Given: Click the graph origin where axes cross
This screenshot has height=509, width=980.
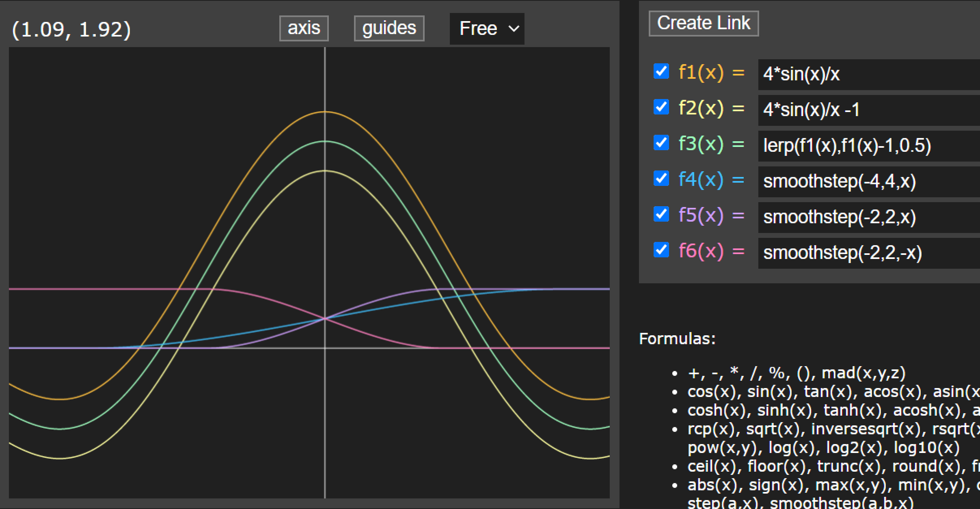Looking at the screenshot, I should coord(325,348).
